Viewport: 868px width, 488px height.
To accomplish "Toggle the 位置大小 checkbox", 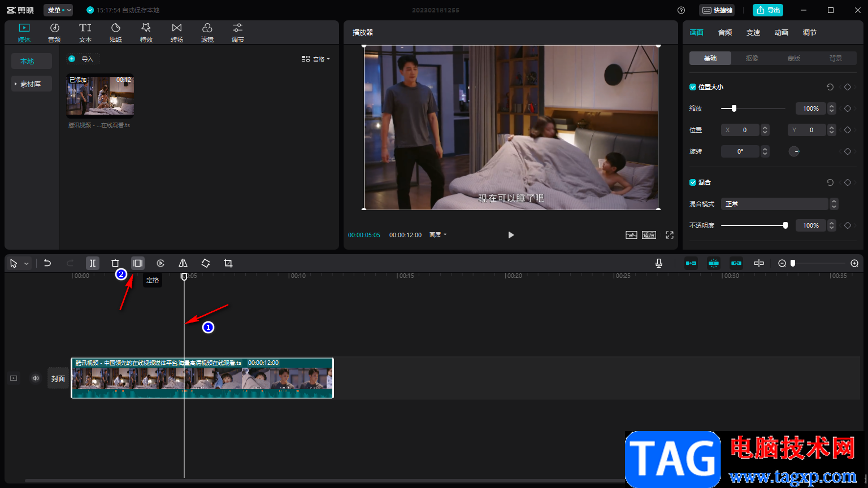I will [x=693, y=87].
